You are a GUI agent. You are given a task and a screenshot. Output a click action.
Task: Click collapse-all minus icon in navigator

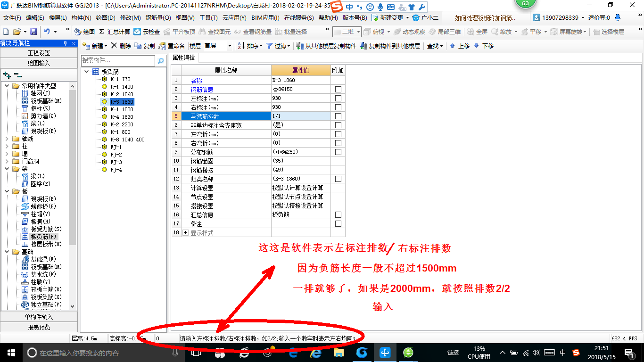17,75
